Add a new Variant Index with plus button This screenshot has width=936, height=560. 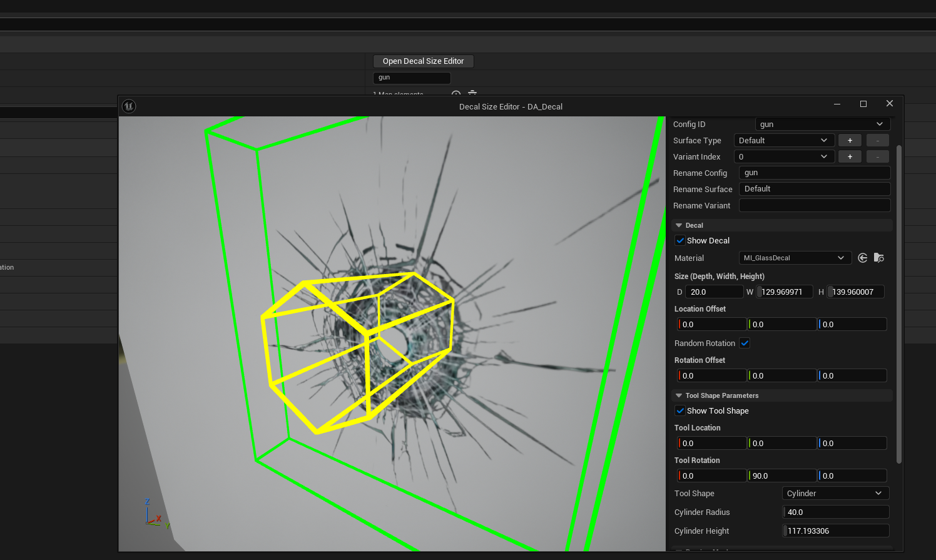coord(850,157)
